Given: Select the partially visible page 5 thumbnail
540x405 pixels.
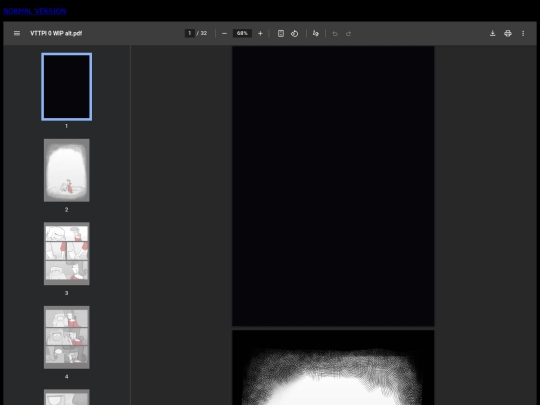Looking at the screenshot, I should pyautogui.click(x=66, y=397).
